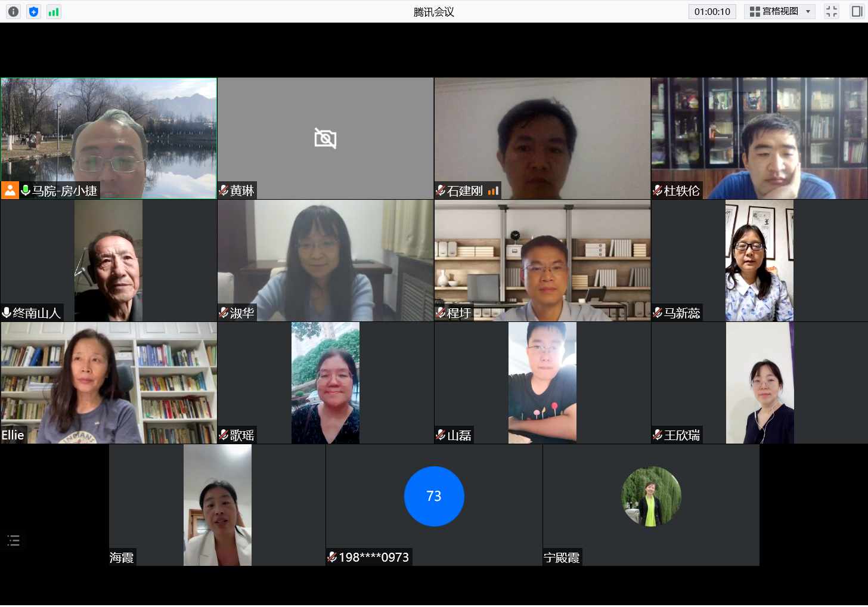
Task: Toggle the side panel icon at top right
Action: [x=857, y=11]
